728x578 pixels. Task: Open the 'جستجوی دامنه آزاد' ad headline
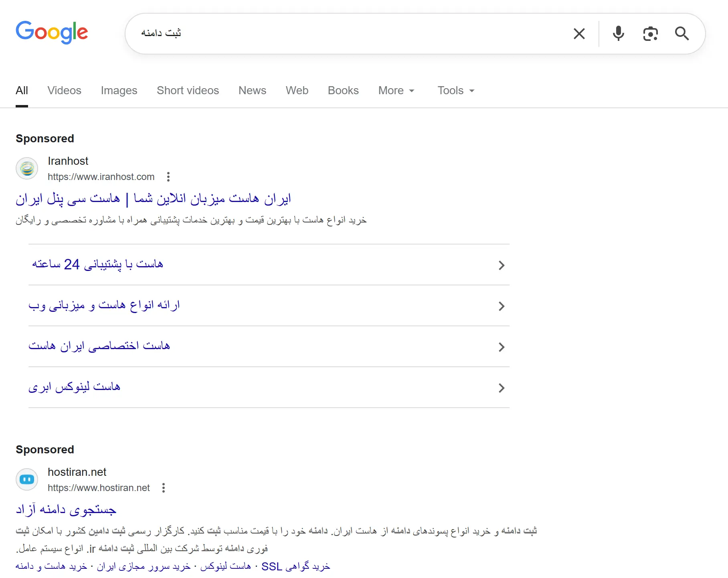pyautogui.click(x=66, y=509)
